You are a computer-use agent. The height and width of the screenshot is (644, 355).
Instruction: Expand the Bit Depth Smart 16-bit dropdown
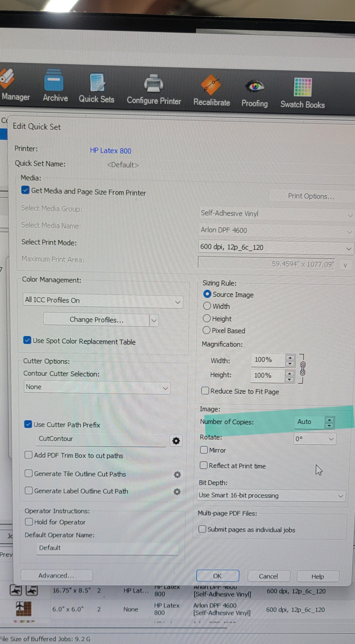tap(271, 496)
